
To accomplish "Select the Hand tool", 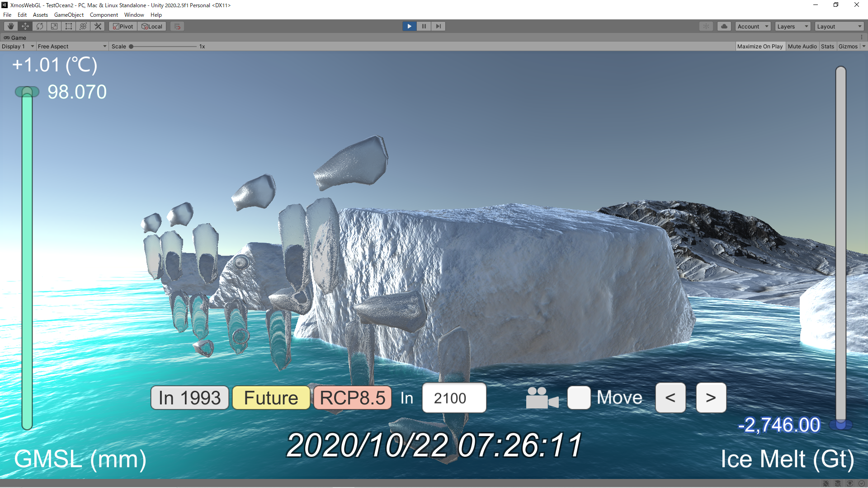I will point(11,26).
